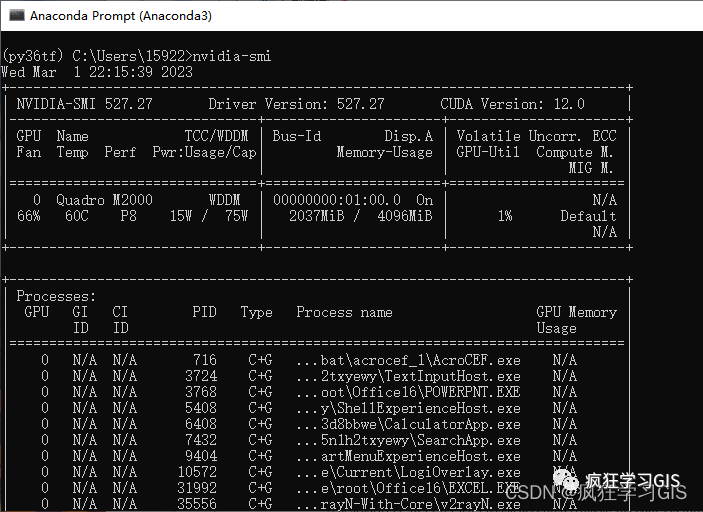Click PID '10572' in process list
The width and height of the screenshot is (703, 512).
(197, 472)
